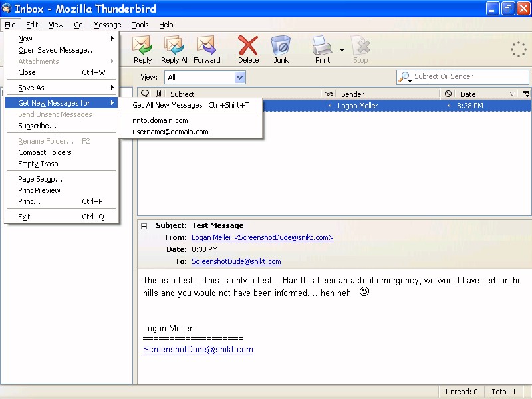Get messages for username@domain.com

coord(191,132)
